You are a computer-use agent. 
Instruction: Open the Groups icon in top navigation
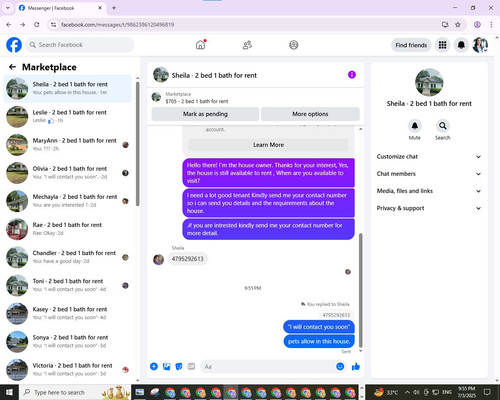(x=294, y=45)
